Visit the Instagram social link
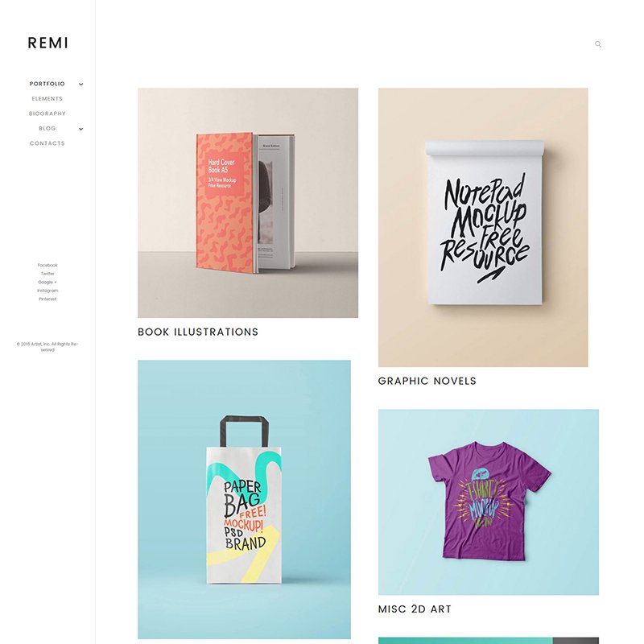The width and height of the screenshot is (644, 644). click(x=47, y=291)
